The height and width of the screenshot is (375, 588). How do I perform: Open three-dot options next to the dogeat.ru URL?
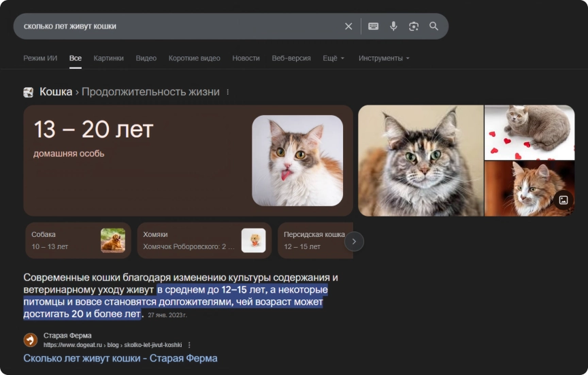click(189, 345)
